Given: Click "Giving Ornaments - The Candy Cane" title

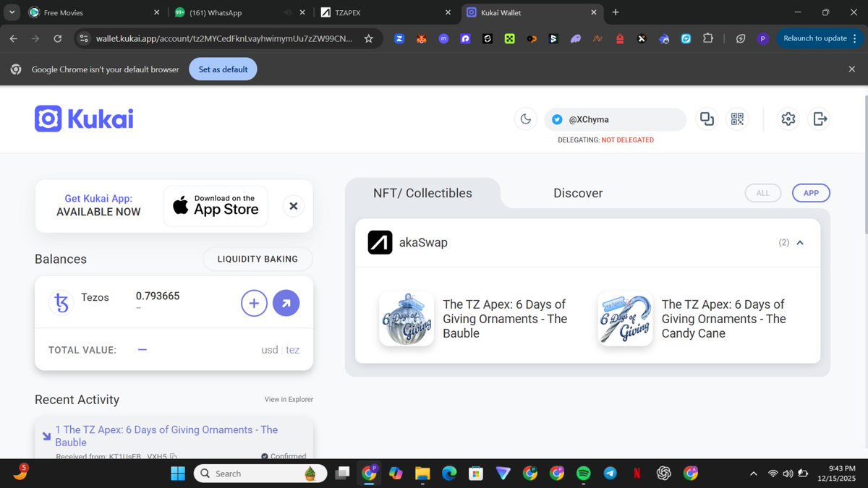Looking at the screenshot, I should [x=723, y=319].
